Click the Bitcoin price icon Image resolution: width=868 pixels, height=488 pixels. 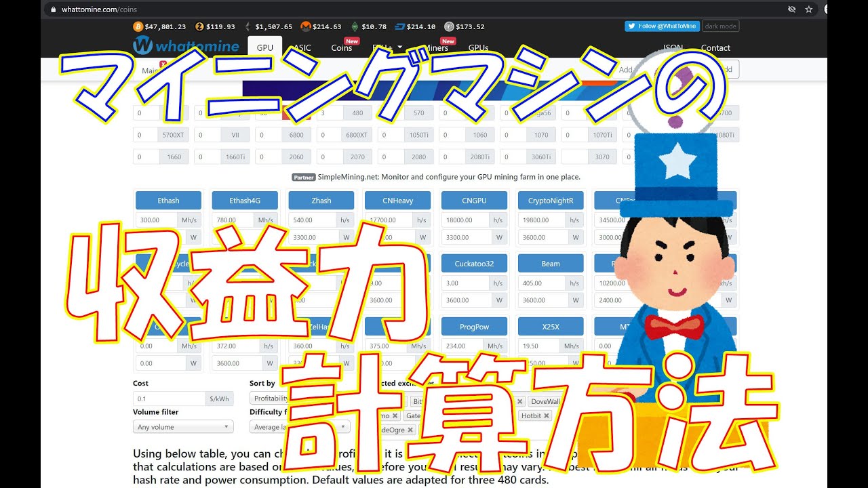138,26
